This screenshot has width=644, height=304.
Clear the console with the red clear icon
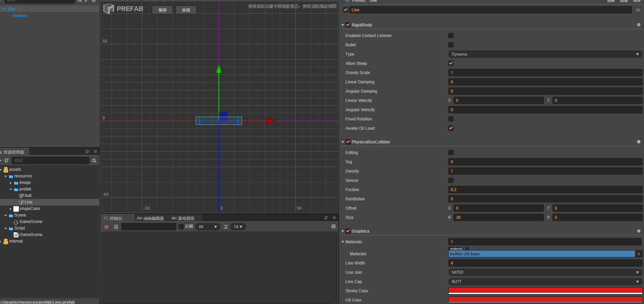(107, 227)
